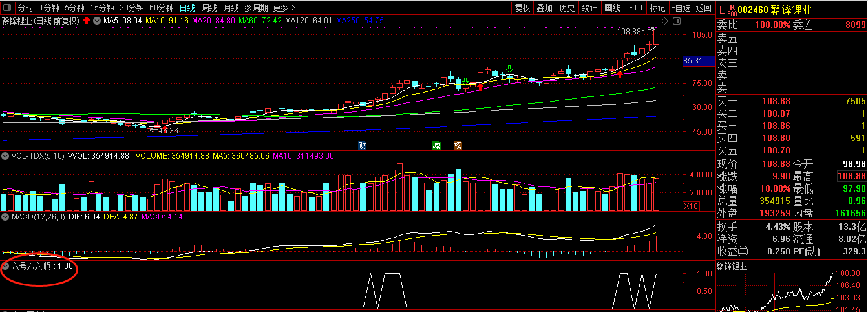The width and height of the screenshot is (868, 312).
Task: Add stock via +自选 button
Action: coord(681,8)
